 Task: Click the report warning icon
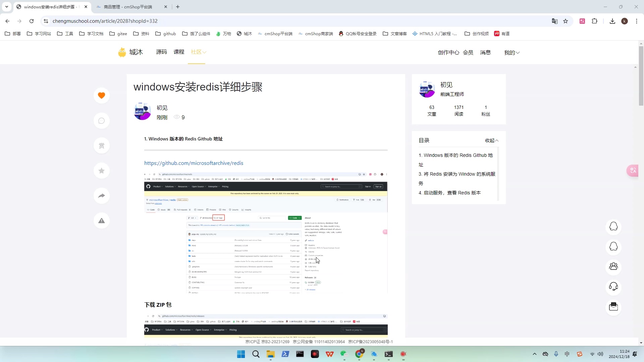[x=101, y=221]
